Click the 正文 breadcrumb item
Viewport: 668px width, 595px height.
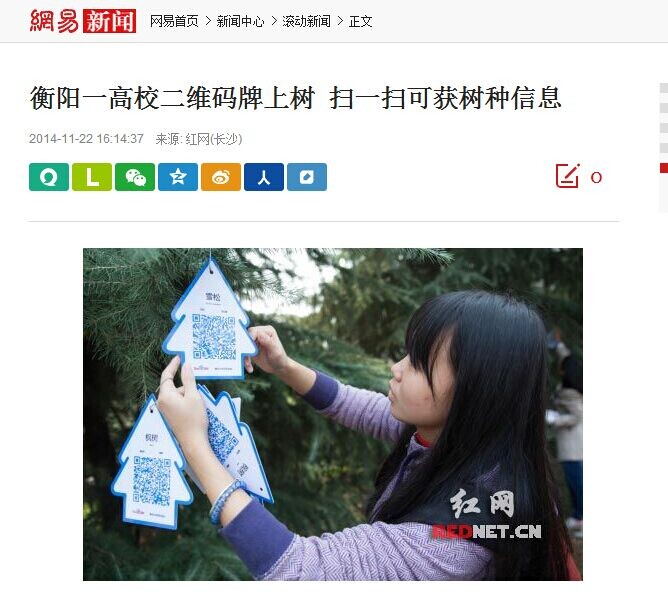tap(360, 21)
